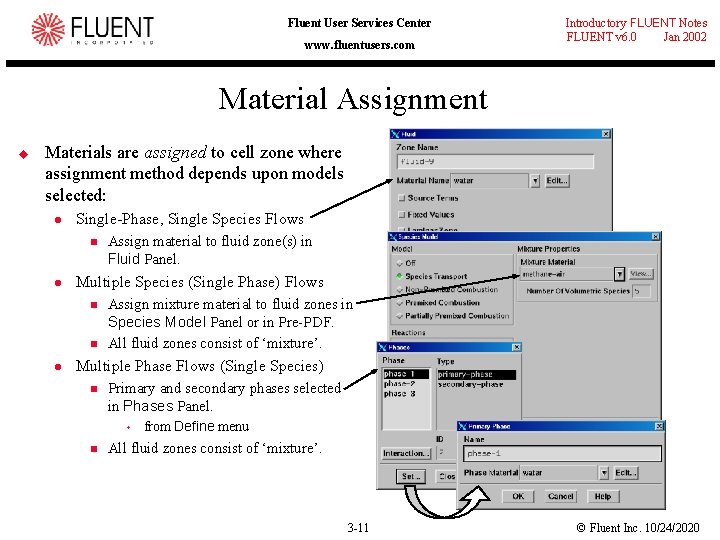
Task: Click OK in the Primary Phase dialog
Action: [518, 496]
